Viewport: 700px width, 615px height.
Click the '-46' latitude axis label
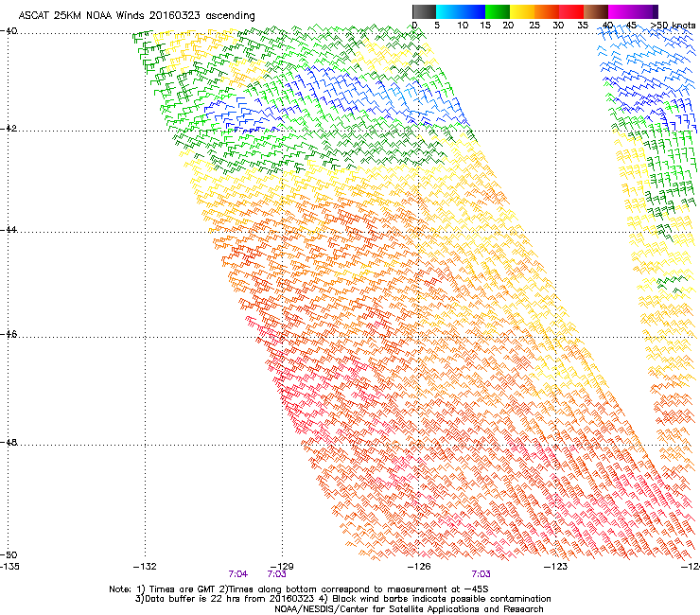(9, 334)
